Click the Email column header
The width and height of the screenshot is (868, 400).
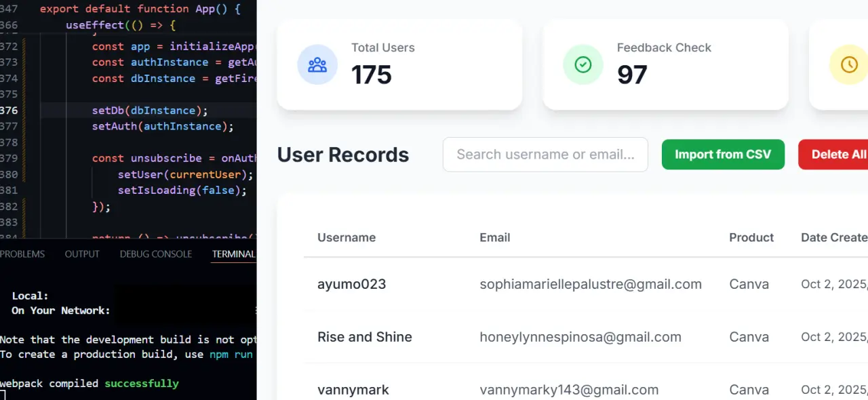[x=495, y=237]
